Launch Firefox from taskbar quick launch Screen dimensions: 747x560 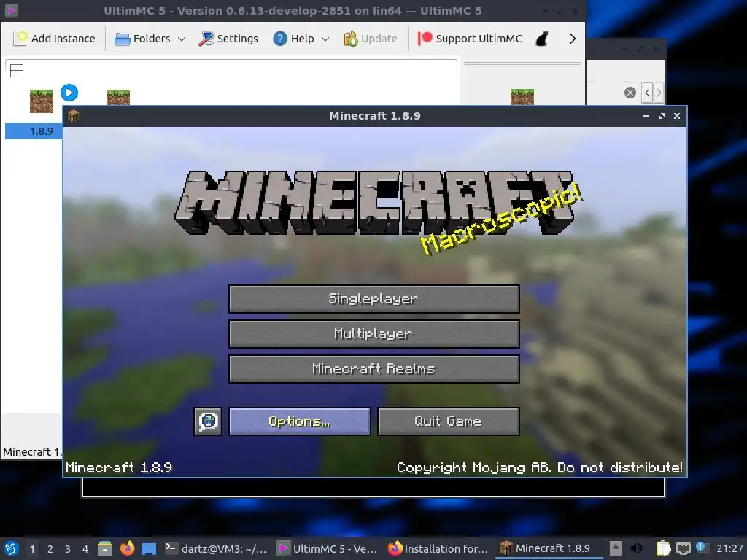tap(127, 548)
